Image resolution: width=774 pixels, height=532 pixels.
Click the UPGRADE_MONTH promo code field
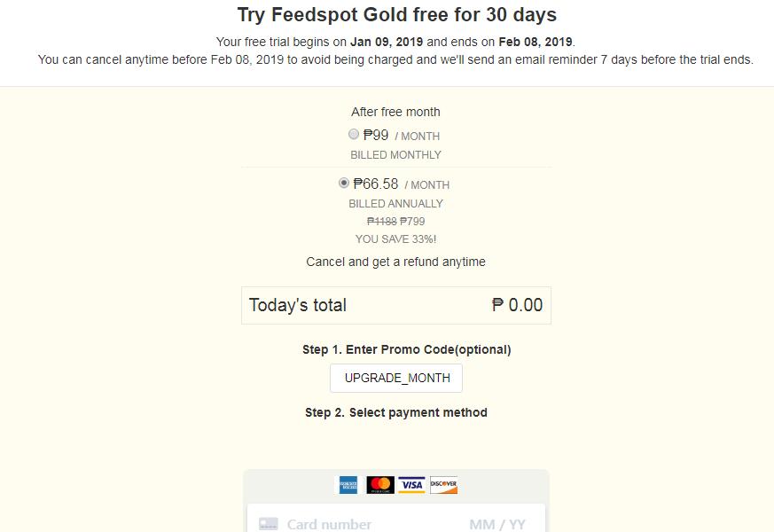[x=395, y=378]
